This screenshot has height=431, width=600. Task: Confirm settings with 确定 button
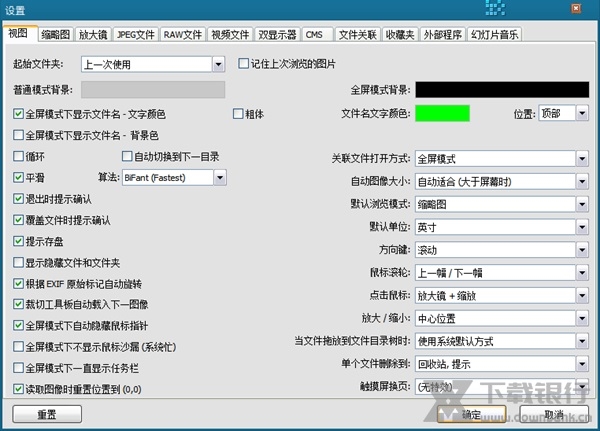click(471, 414)
